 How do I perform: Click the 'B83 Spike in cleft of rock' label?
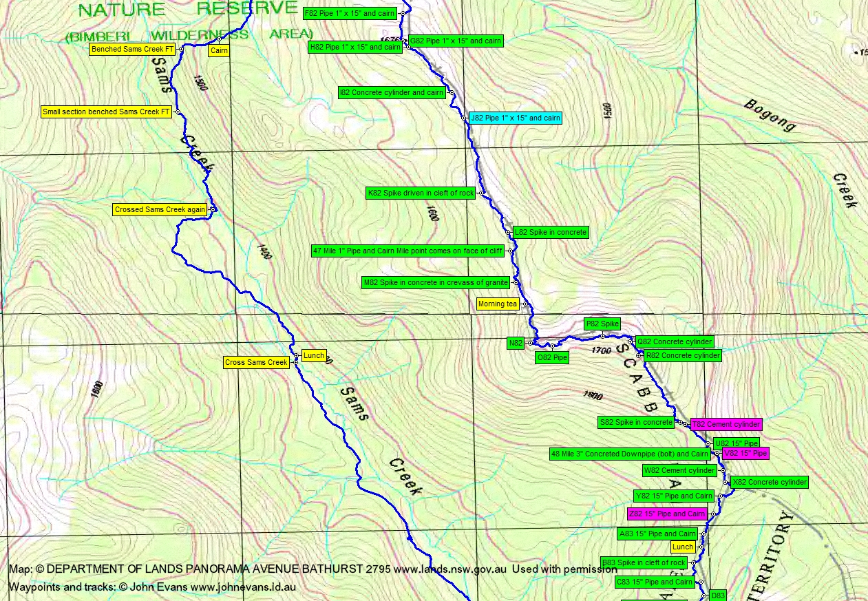[644, 562]
